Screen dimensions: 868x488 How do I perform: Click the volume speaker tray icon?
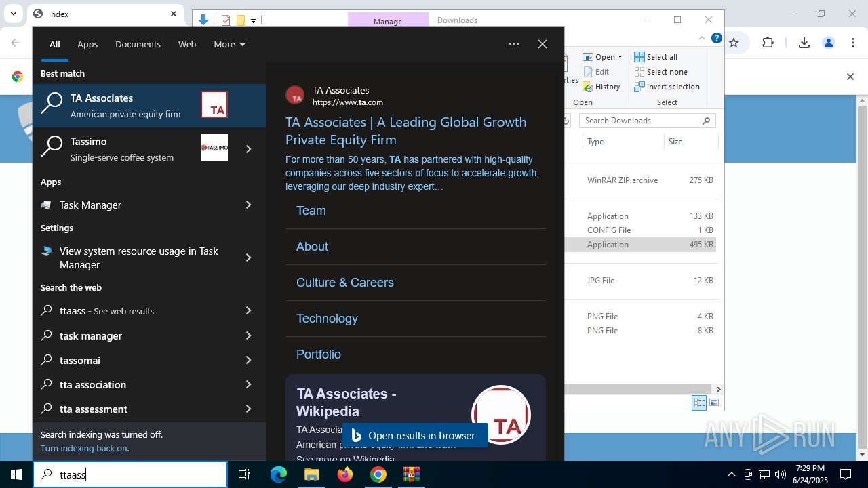[781, 474]
